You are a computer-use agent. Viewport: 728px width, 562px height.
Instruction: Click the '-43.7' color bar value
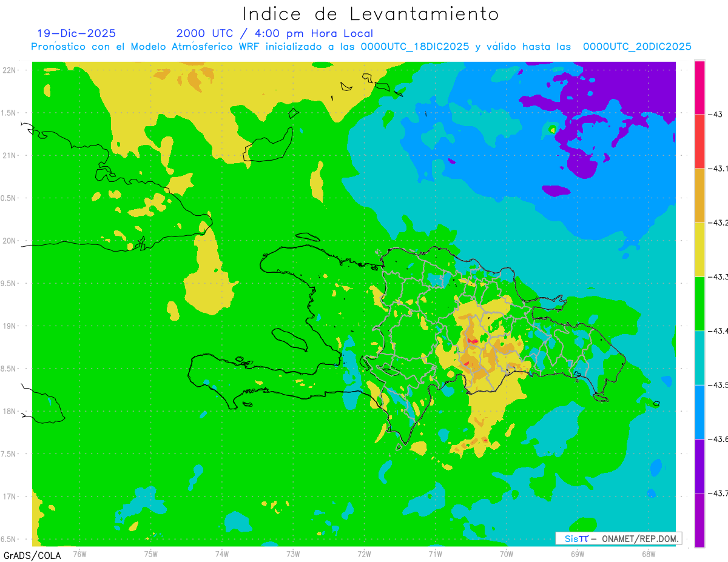[x=718, y=493]
